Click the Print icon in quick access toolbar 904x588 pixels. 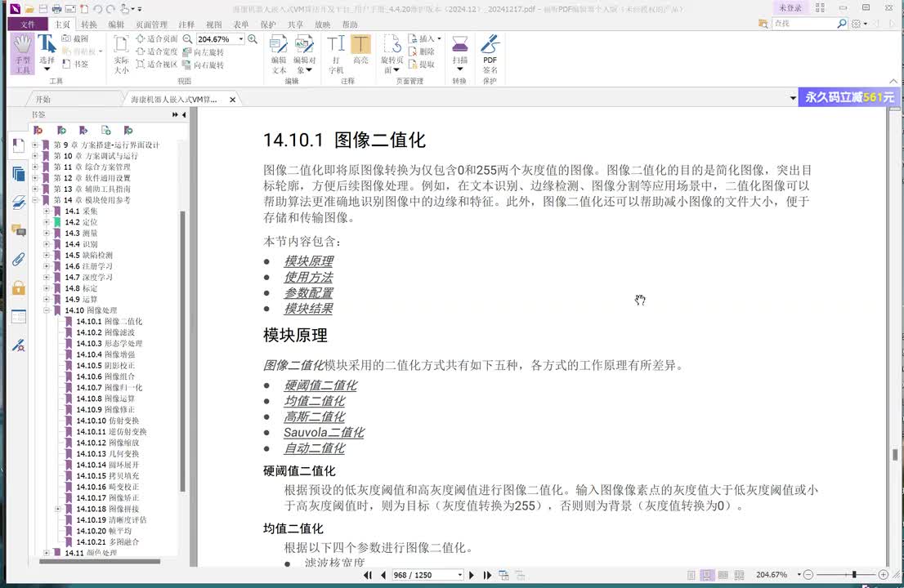(56, 9)
